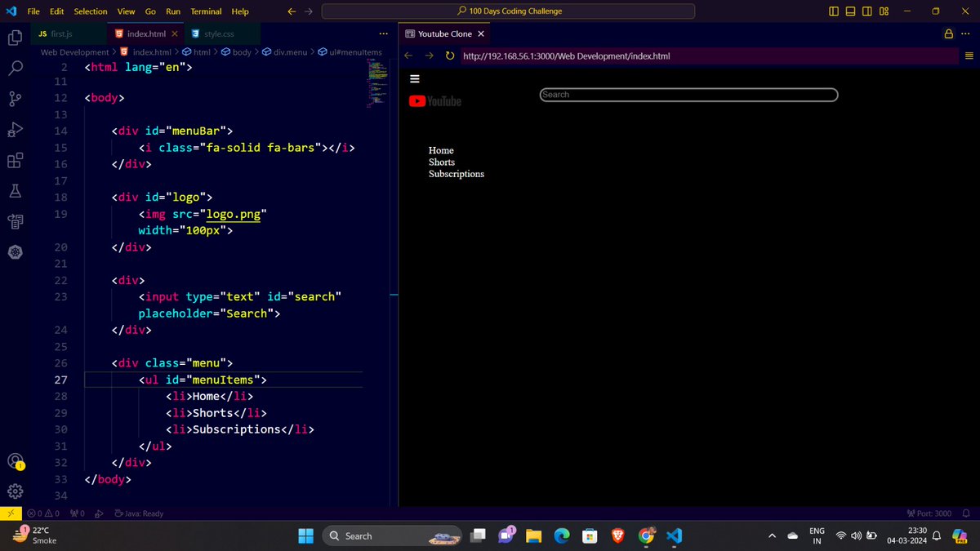
Task: Click Home list item in preview
Action: click(441, 150)
